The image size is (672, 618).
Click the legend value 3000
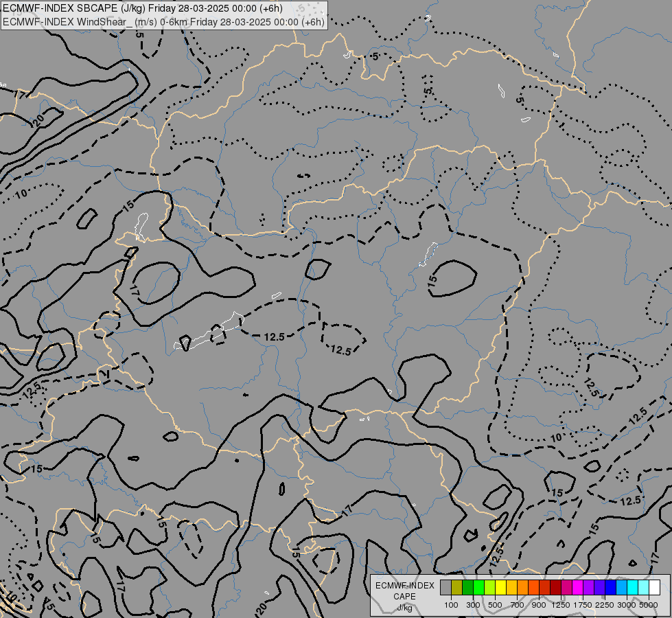pos(627,605)
